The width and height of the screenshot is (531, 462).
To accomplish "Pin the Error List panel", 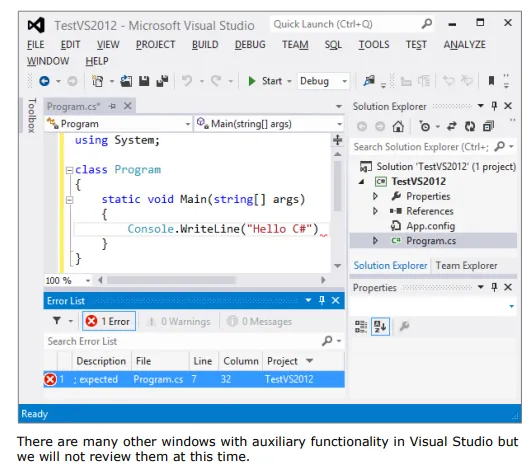I will click(x=322, y=300).
